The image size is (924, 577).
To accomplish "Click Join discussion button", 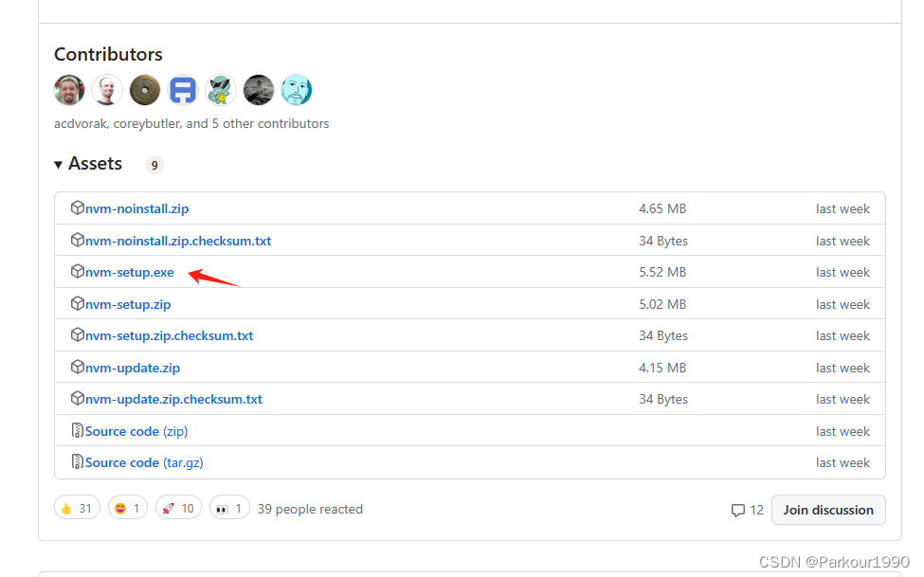I will click(828, 510).
